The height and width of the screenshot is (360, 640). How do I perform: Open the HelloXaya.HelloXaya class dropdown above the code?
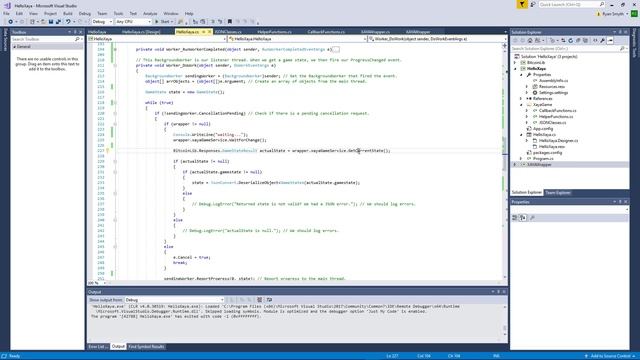click(x=297, y=39)
